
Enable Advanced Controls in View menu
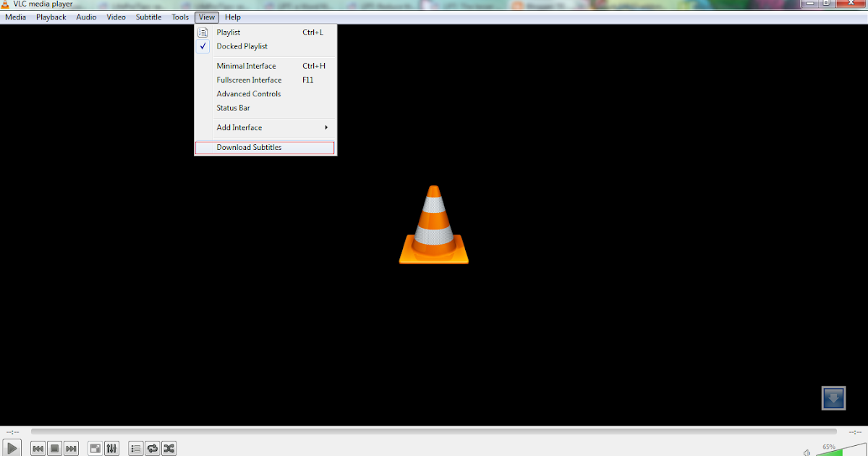265,94
